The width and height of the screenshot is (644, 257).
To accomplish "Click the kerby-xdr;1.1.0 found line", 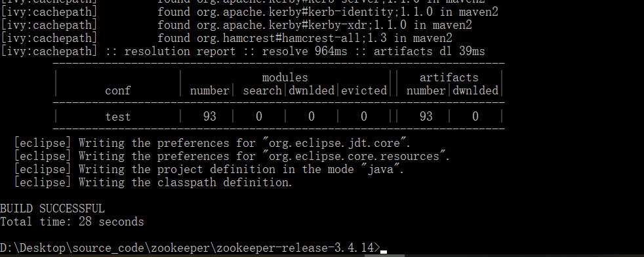I will click(236, 25).
